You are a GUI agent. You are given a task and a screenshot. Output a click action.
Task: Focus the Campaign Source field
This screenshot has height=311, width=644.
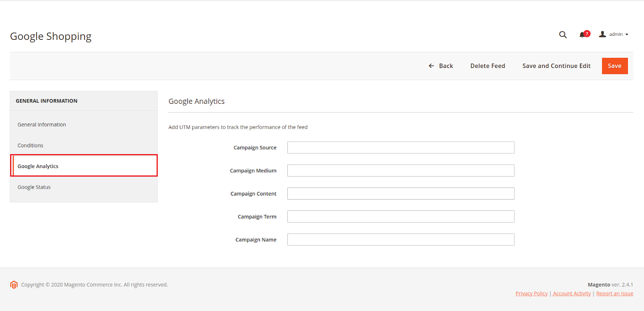(x=401, y=148)
